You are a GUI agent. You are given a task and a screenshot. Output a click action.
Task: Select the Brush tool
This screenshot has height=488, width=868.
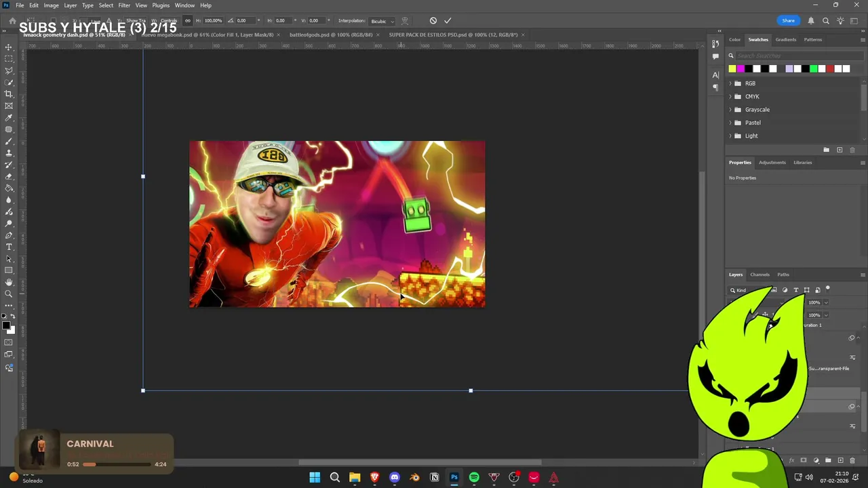[9, 141]
